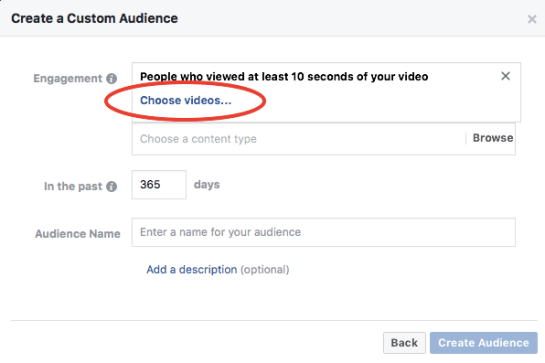Select the 365 days input box
This screenshot has width=545, height=363.
[159, 184]
